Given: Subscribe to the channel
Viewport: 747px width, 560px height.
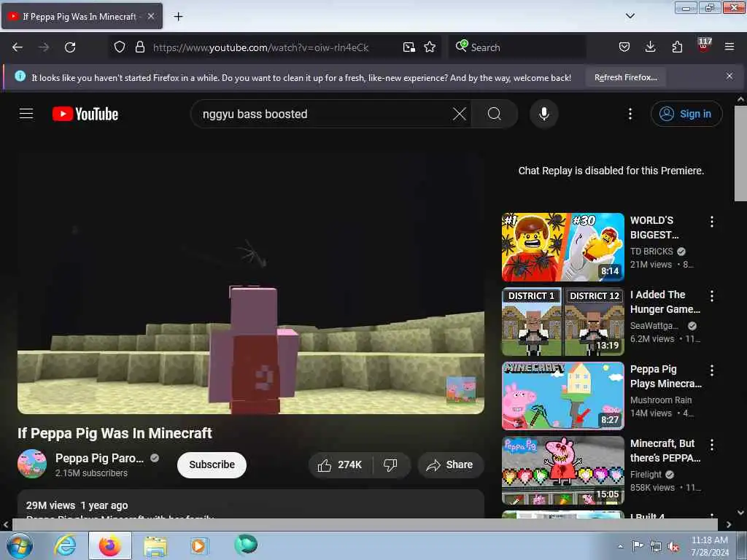Looking at the screenshot, I should [212, 464].
